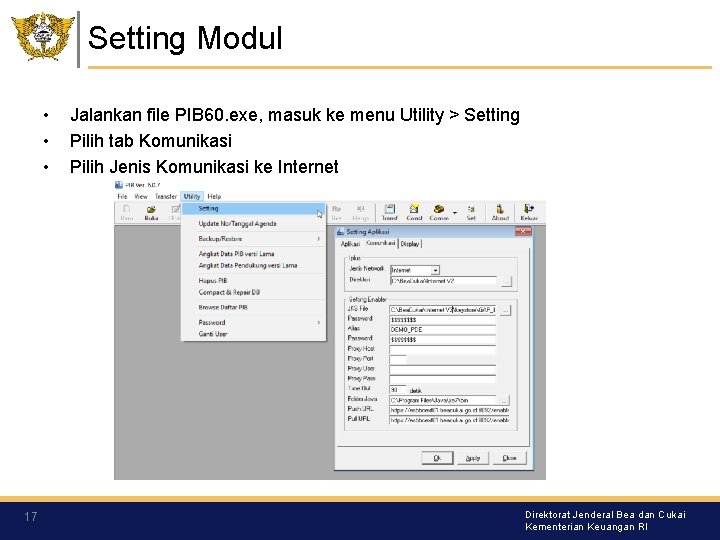
Task: Switch to the Aplikasi tab
Action: [x=350, y=244]
